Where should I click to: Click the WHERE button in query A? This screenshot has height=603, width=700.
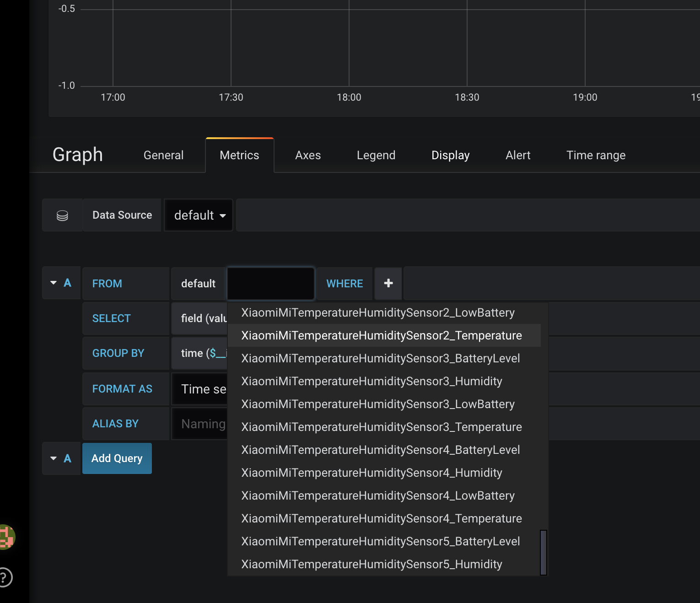(x=344, y=283)
